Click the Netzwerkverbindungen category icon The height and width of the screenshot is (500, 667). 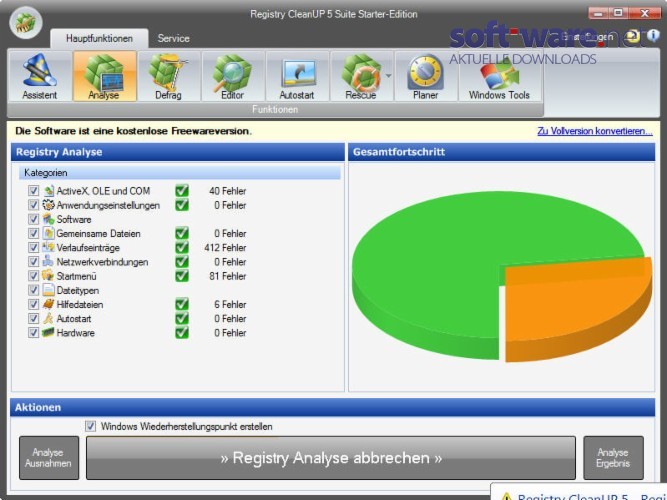click(48, 262)
